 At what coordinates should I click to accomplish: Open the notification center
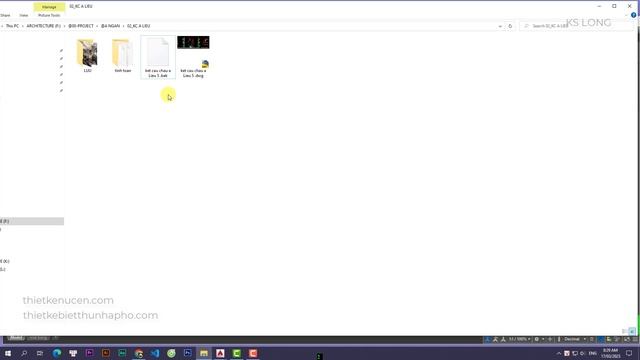click(x=629, y=353)
